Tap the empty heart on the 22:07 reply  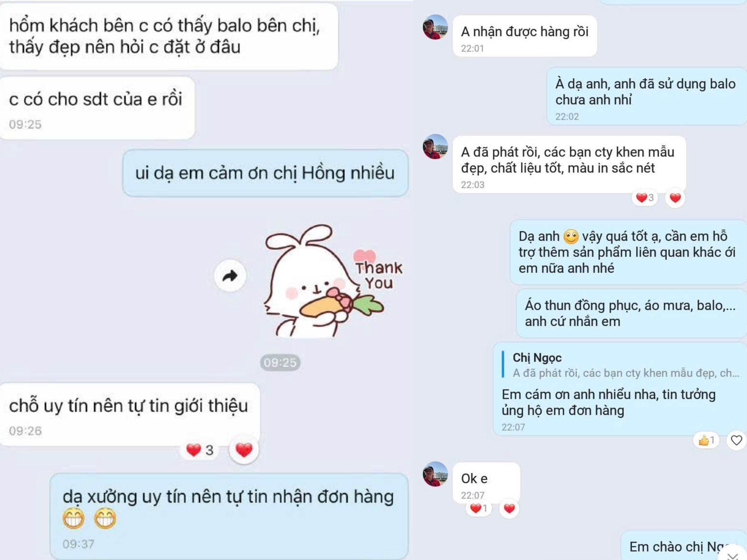click(736, 440)
